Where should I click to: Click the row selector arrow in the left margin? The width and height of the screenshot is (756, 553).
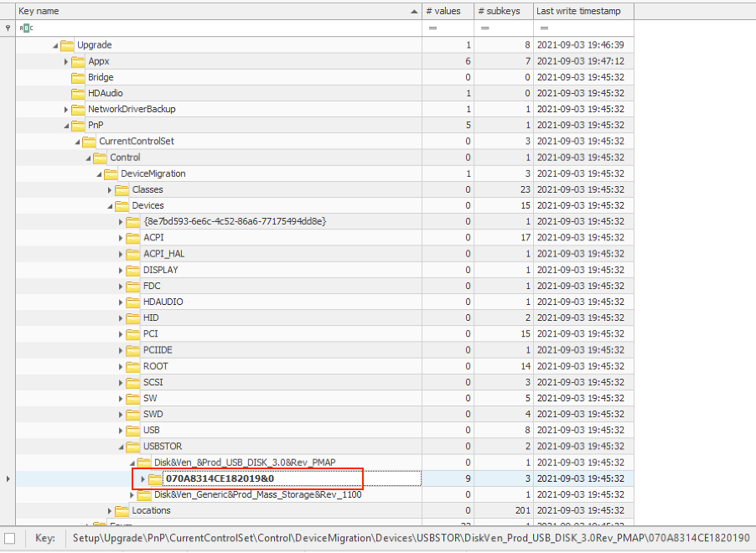[x=7, y=478]
